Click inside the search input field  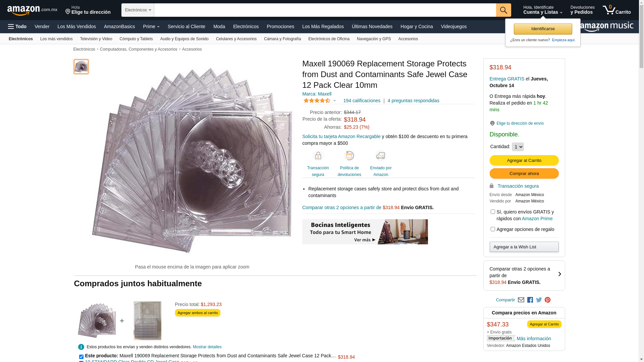tap(325, 10)
